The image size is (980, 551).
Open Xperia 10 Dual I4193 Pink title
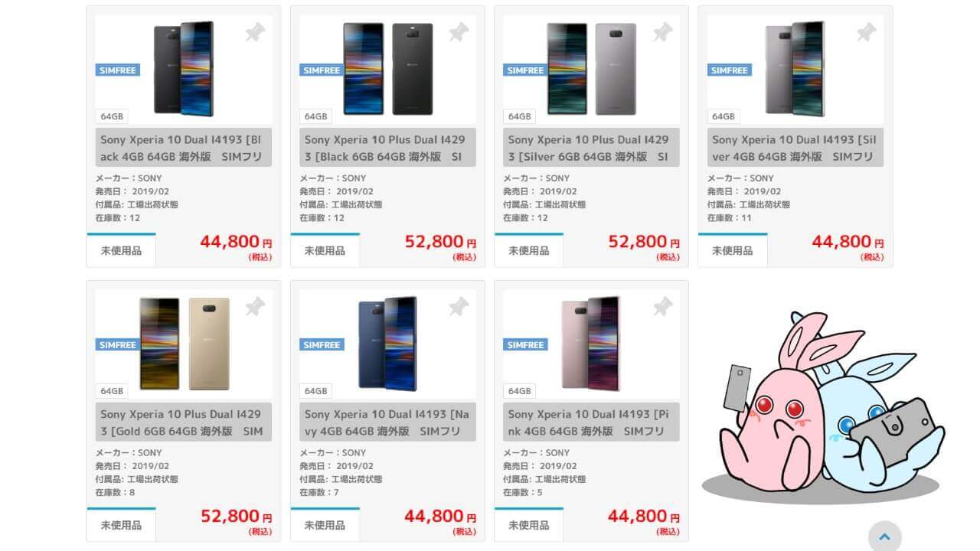tap(590, 422)
